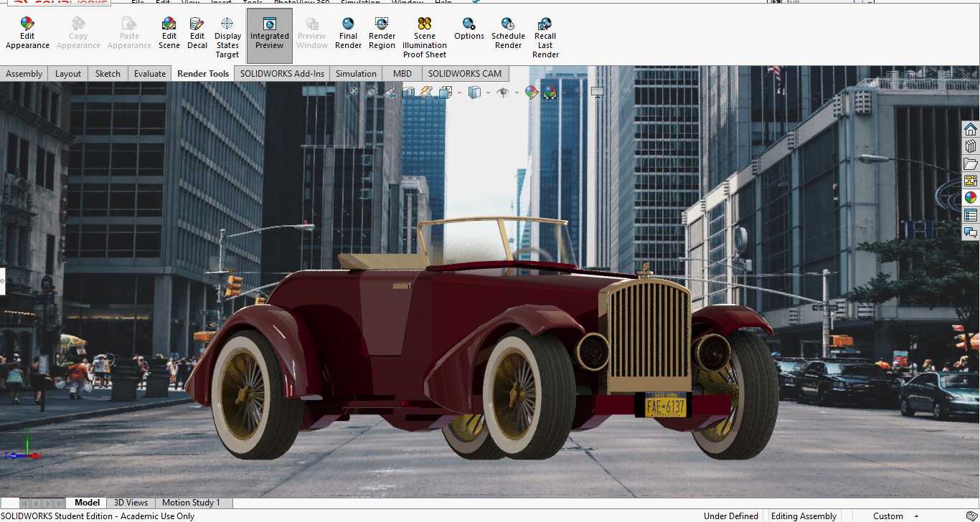The width and height of the screenshot is (980, 522).
Task: Click Recall Last Render
Action: (x=545, y=38)
